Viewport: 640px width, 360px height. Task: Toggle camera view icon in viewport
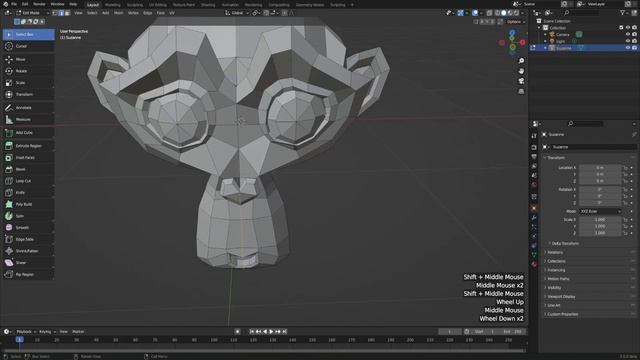(x=521, y=81)
